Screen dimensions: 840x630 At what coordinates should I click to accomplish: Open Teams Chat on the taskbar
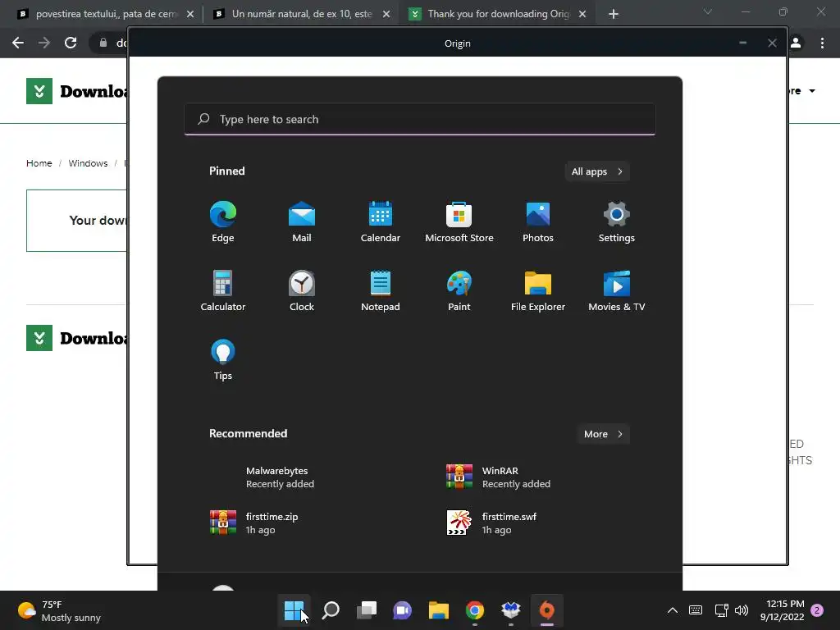point(402,610)
